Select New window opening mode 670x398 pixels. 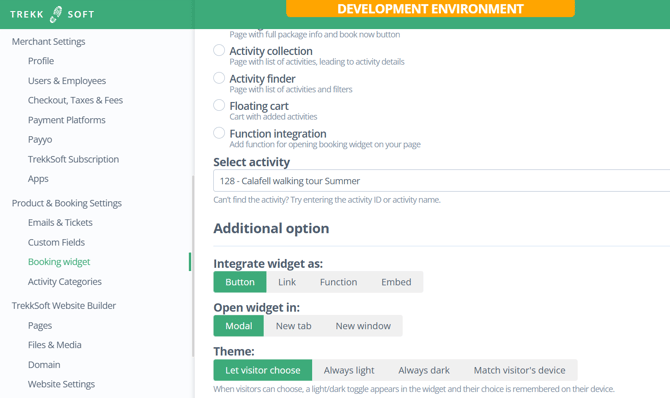pos(363,326)
